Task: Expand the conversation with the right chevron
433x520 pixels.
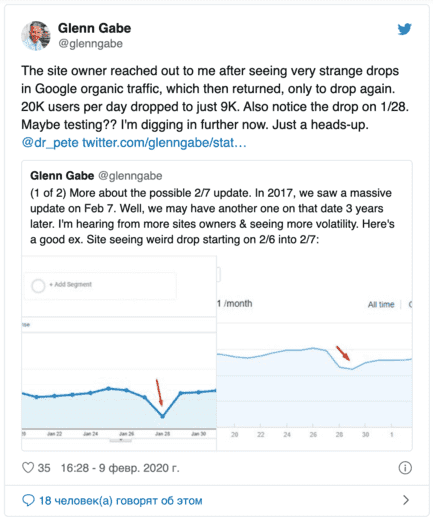Action: pos(406,500)
